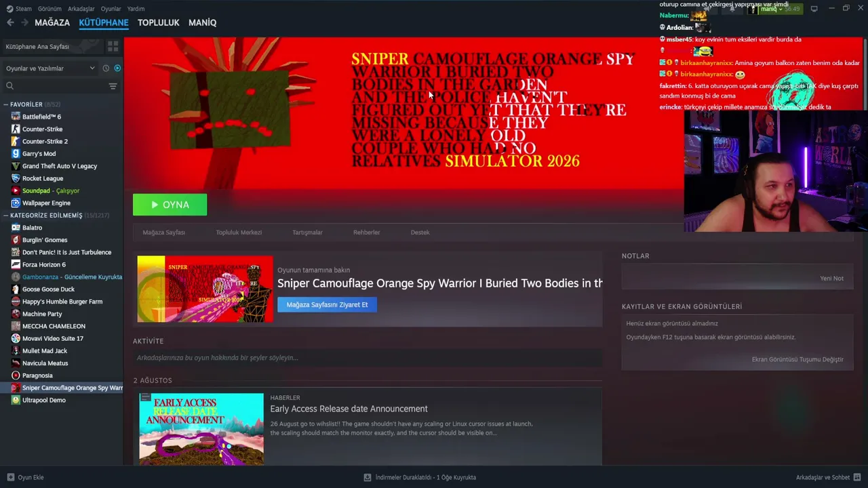Open the Mağaza Sayfası link
The image size is (868, 488).
163,232
